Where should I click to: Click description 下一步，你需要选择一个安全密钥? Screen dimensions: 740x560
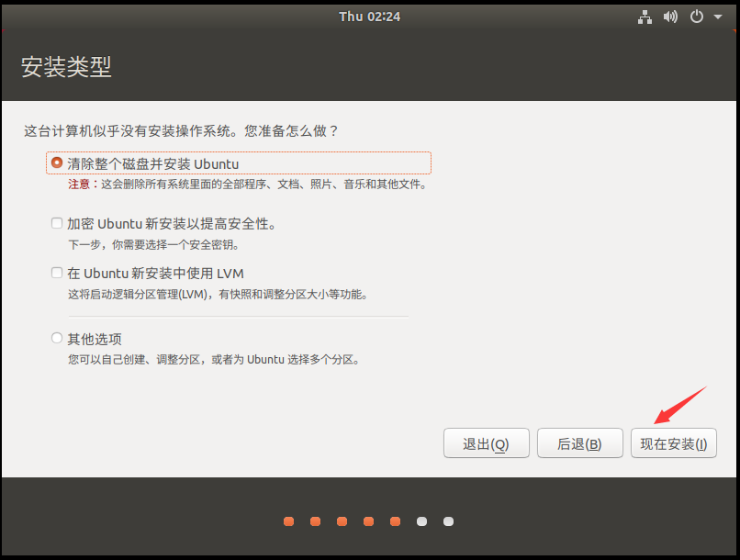pos(154,244)
